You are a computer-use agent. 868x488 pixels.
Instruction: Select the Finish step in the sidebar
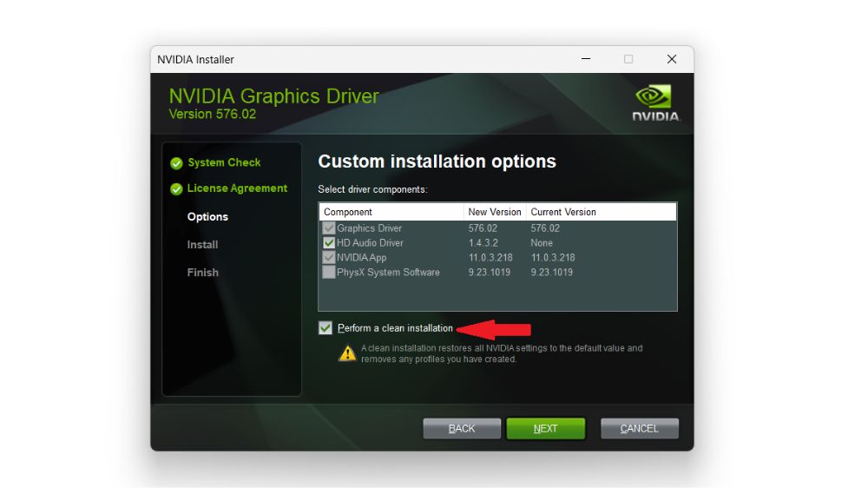point(202,273)
